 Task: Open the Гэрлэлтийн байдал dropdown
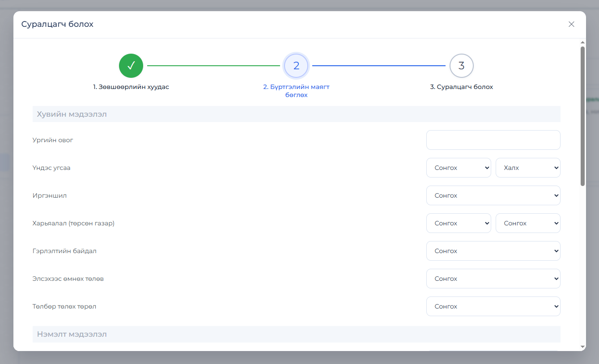[x=493, y=251]
